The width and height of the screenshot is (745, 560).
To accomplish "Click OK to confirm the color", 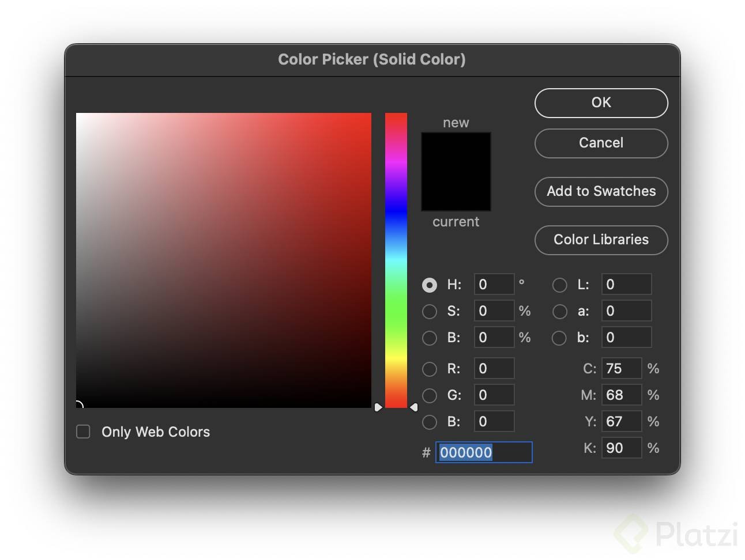I will click(x=601, y=103).
